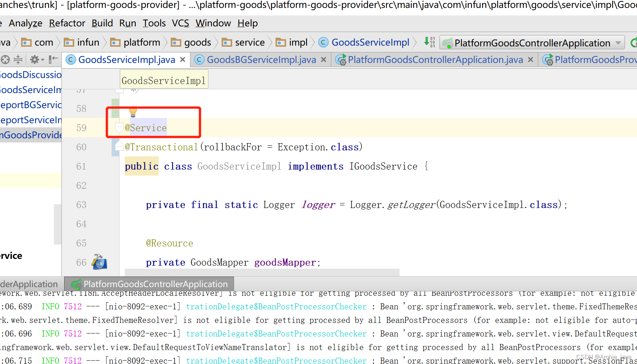Image resolution: width=637 pixels, height=364 pixels.
Task: Open the VCS menu
Action: [x=181, y=23]
